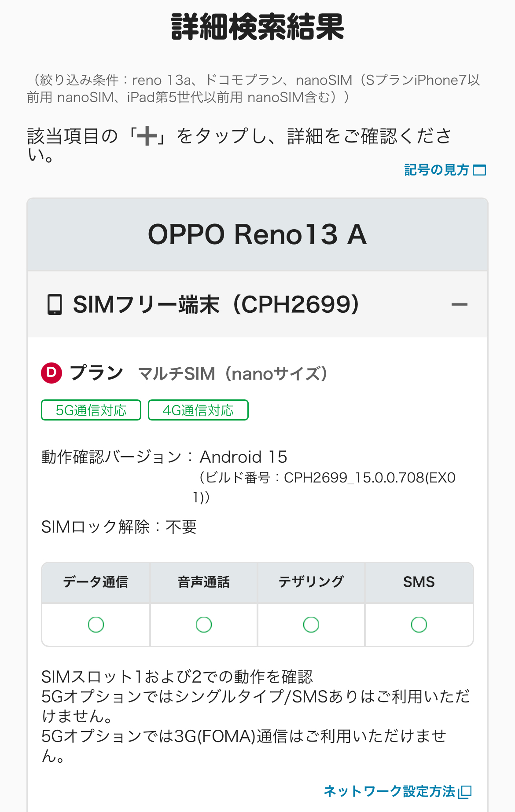
Task: Click the データ通信 column header
Action: click(x=96, y=582)
